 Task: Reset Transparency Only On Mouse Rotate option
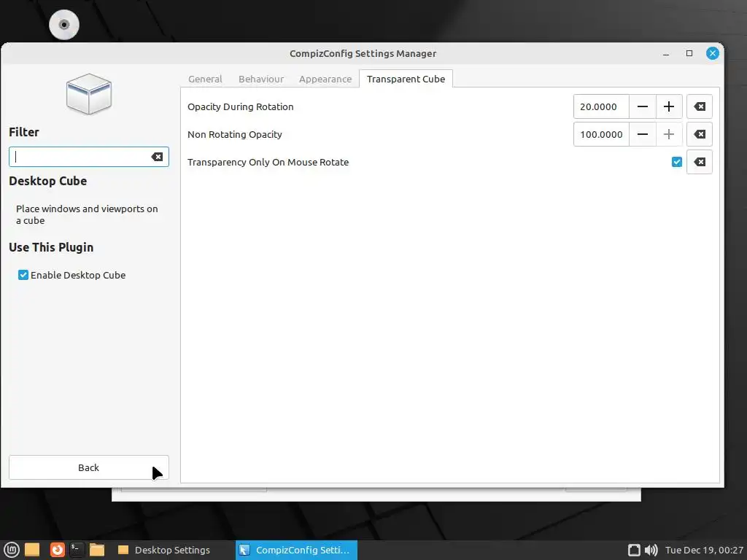click(700, 162)
